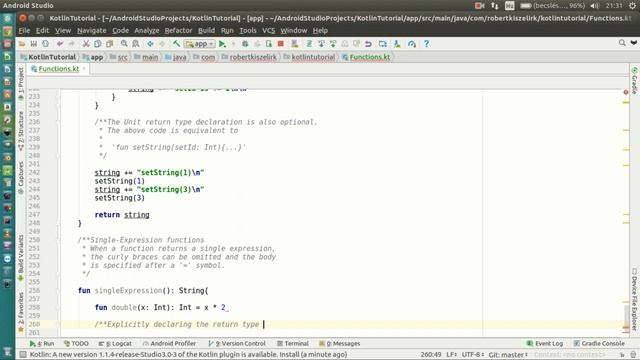Open the Build menu
This screenshot has height=360, width=640.
(206, 31)
